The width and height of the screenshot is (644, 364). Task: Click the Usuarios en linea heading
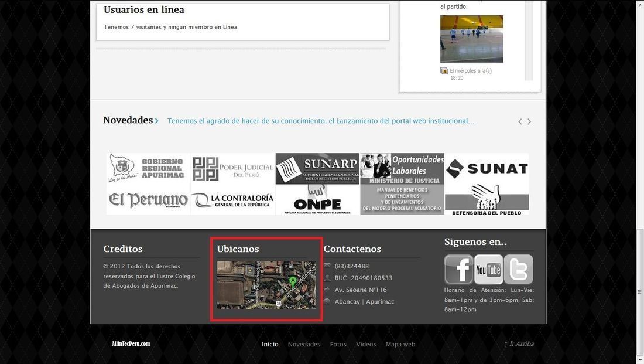point(144,9)
